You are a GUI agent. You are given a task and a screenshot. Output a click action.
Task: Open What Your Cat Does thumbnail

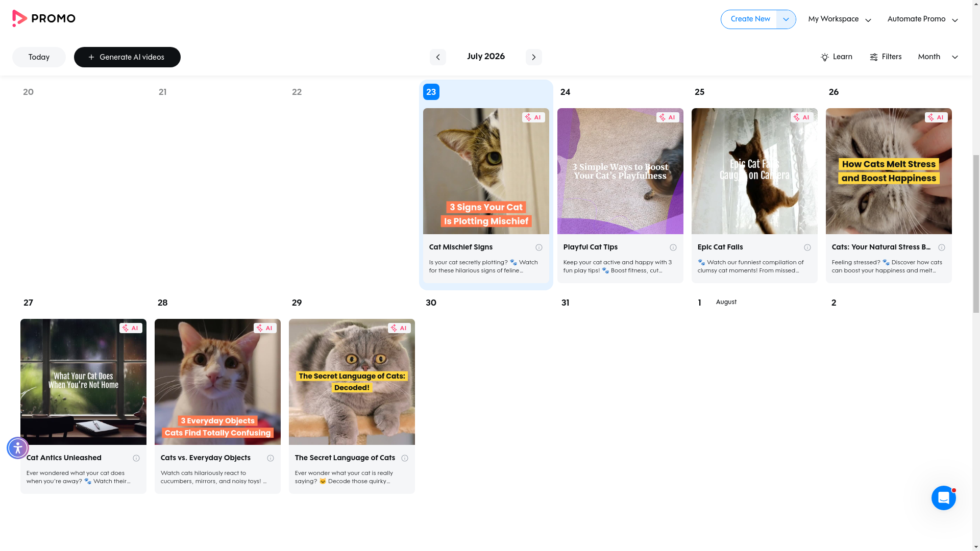pyautogui.click(x=83, y=382)
